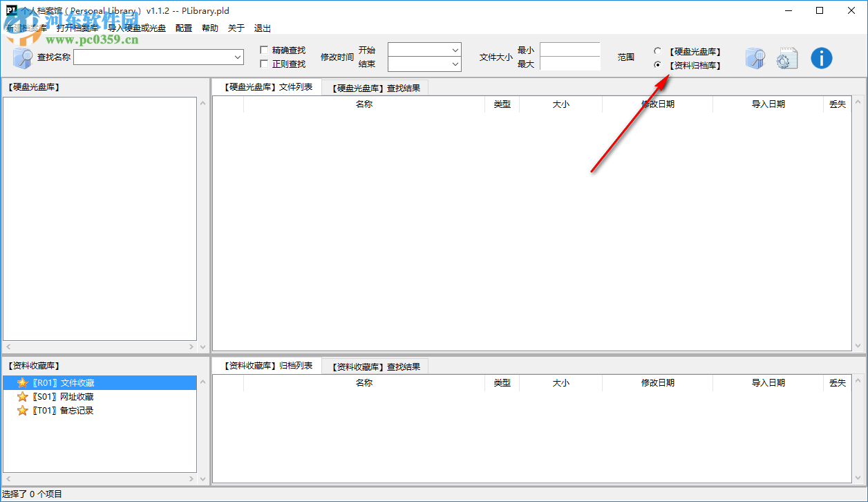Image resolution: width=868 pixels, height=502 pixels.
Task: Open the blue info icon
Action: point(821,58)
